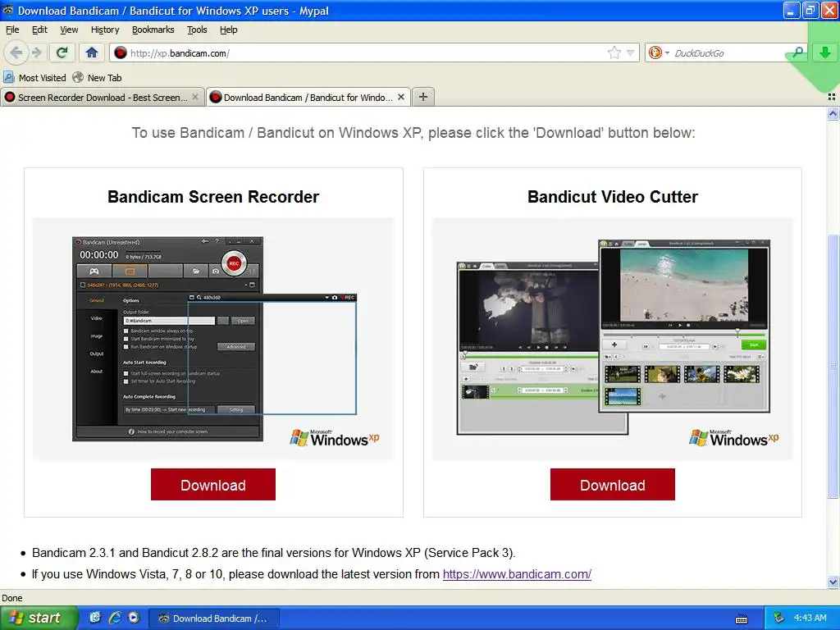Close the Screen Recorder Download tab

(195, 97)
